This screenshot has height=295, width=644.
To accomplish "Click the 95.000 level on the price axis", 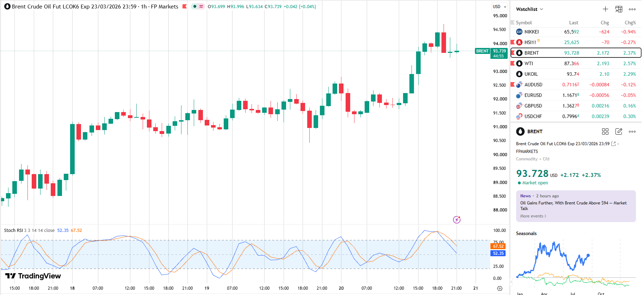I will [x=500, y=16].
